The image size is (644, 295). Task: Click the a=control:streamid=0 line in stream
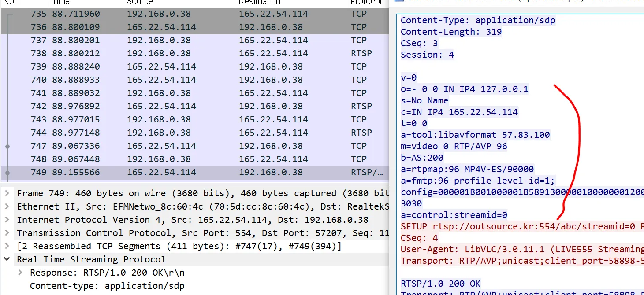click(454, 215)
